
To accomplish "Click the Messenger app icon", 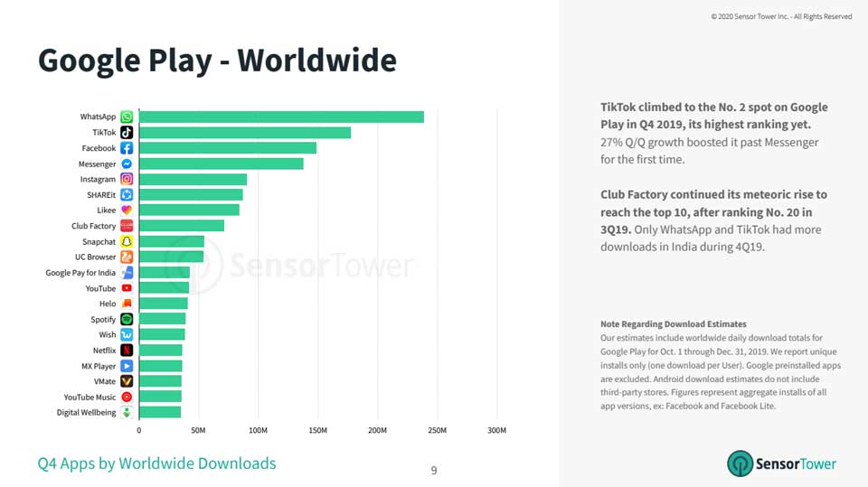I will (x=127, y=164).
